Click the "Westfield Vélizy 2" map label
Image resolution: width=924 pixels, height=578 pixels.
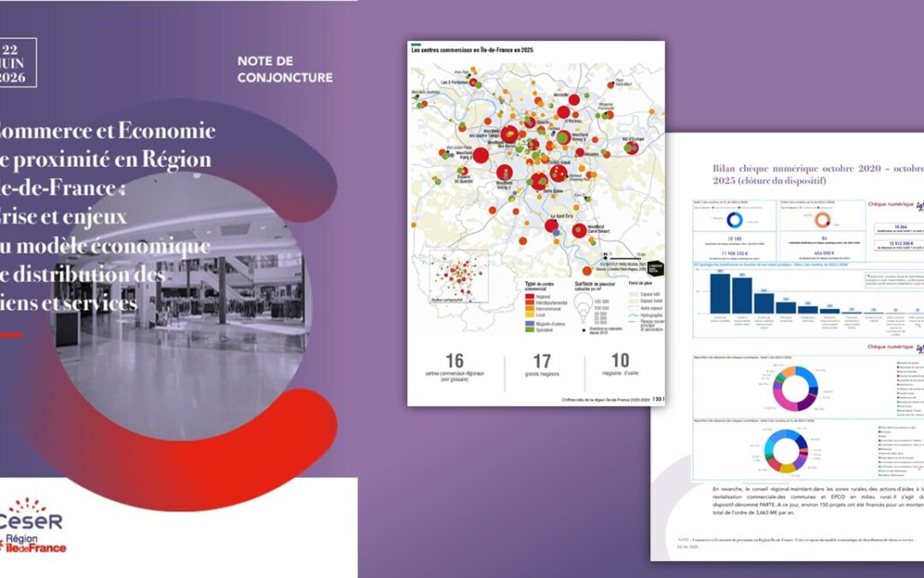coord(504,185)
